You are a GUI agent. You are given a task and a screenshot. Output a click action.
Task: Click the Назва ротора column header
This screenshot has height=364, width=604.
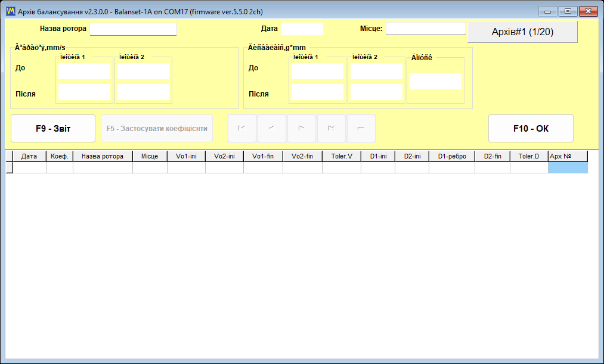click(103, 156)
